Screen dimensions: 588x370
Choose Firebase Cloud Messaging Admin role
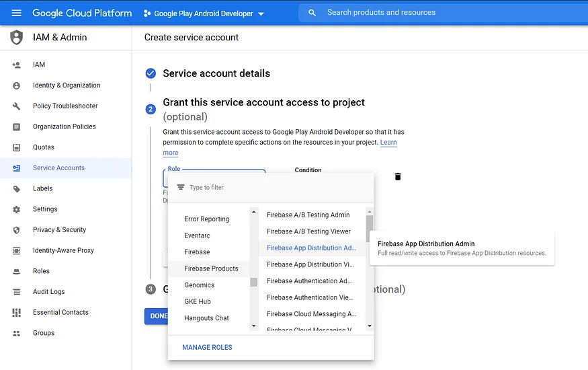[x=311, y=313]
